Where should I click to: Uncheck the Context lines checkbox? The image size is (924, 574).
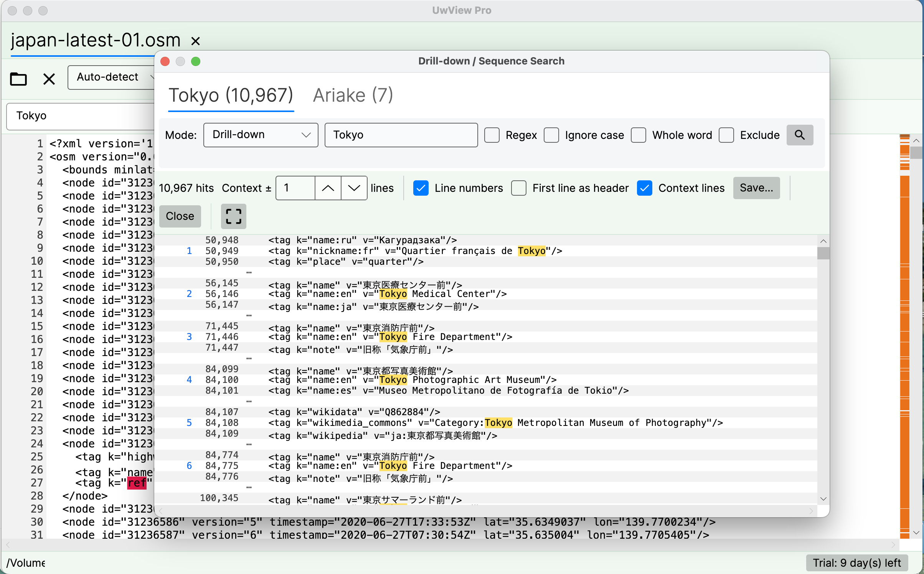pyautogui.click(x=645, y=188)
